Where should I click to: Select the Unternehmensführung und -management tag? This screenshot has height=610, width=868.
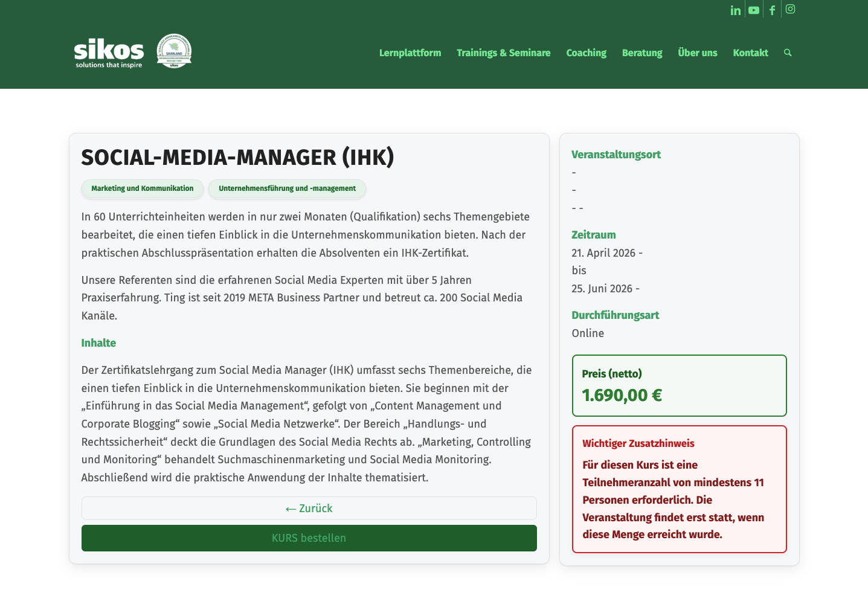click(287, 188)
